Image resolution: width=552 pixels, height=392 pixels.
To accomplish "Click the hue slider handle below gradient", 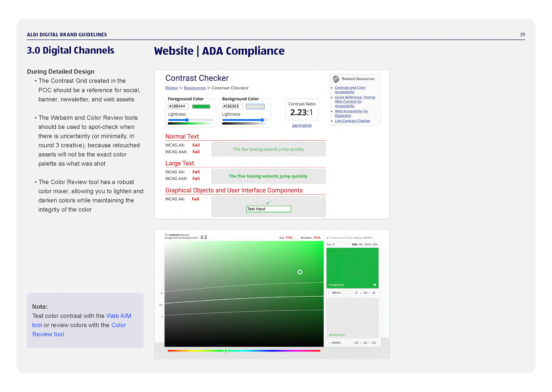I will [226, 351].
